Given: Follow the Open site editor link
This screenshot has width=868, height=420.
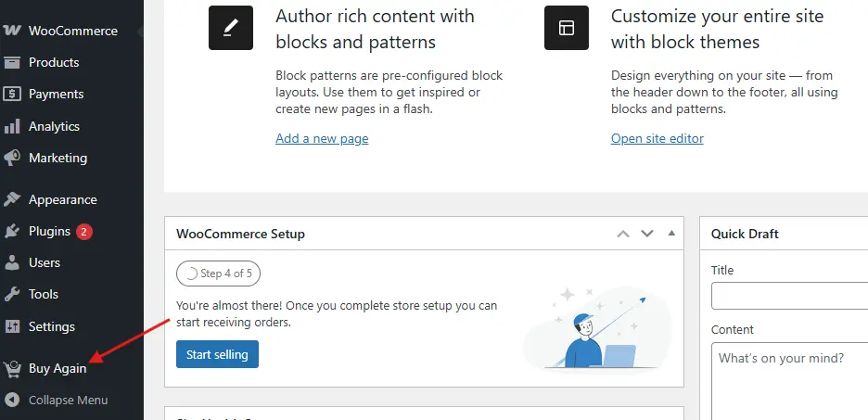Looking at the screenshot, I should click(x=657, y=138).
